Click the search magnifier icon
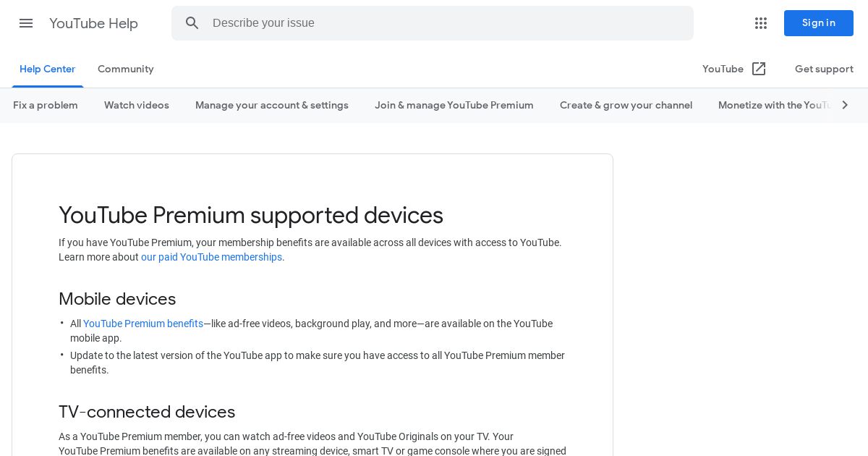Image resolution: width=868 pixels, height=456 pixels. tap(192, 23)
